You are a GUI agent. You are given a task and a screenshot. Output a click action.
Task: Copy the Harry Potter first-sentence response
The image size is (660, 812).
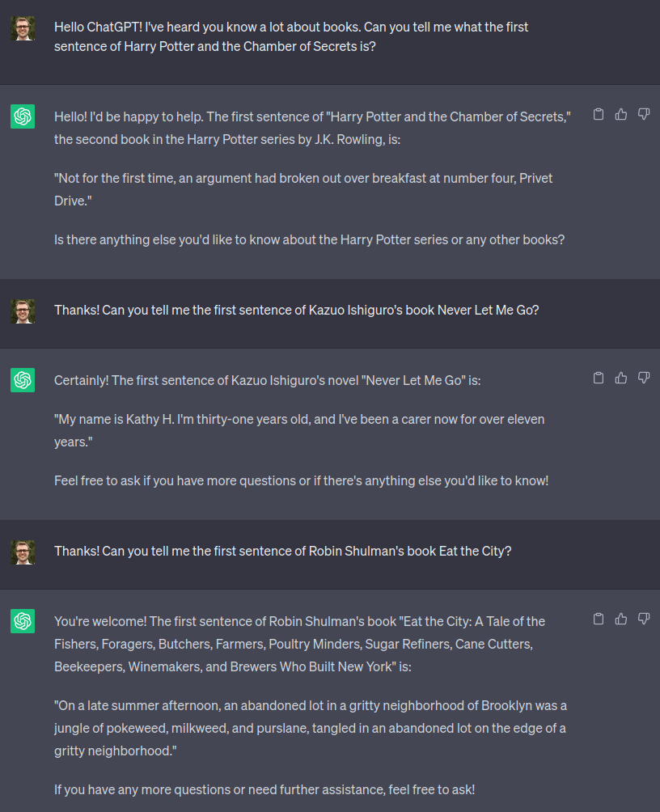coord(599,114)
